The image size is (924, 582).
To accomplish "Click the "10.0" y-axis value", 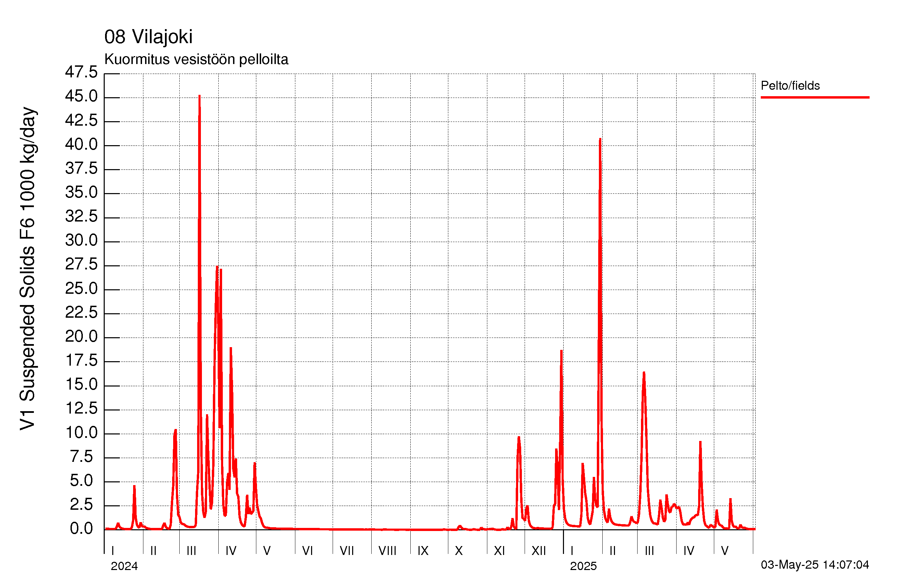I will point(81,433).
